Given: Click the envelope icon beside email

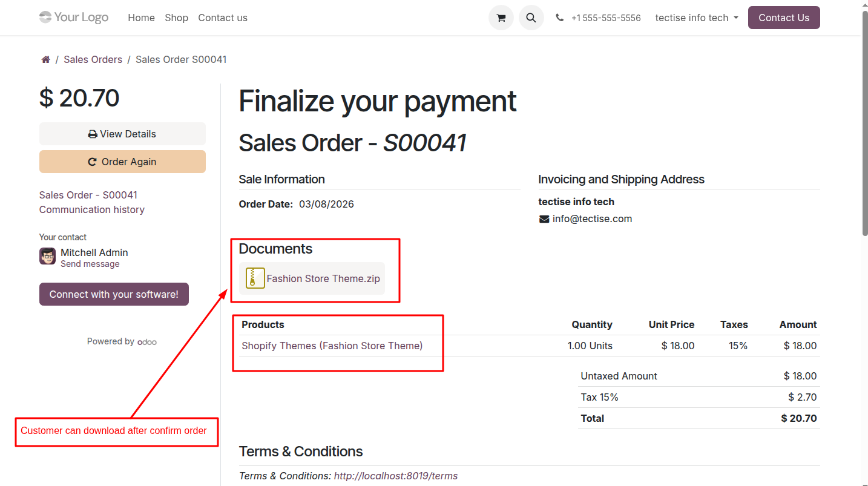Looking at the screenshot, I should coord(544,219).
